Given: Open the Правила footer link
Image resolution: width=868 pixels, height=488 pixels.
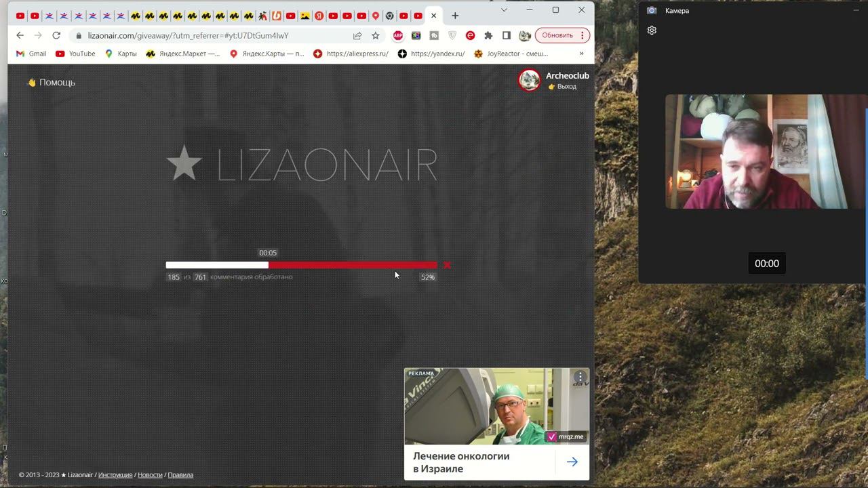Looking at the screenshot, I should coord(180,475).
